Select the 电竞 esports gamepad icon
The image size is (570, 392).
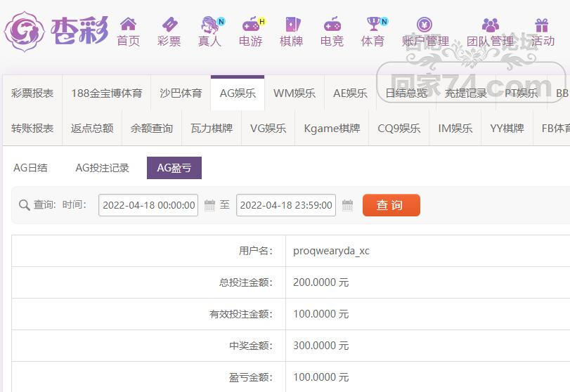332,25
